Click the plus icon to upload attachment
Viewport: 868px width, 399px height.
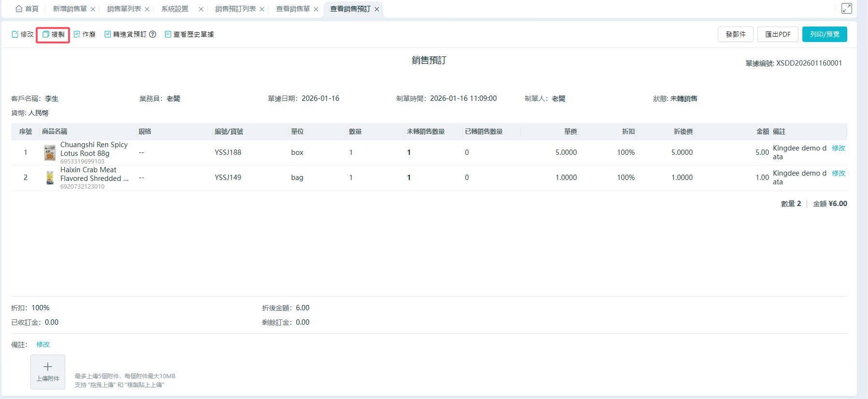click(x=48, y=367)
